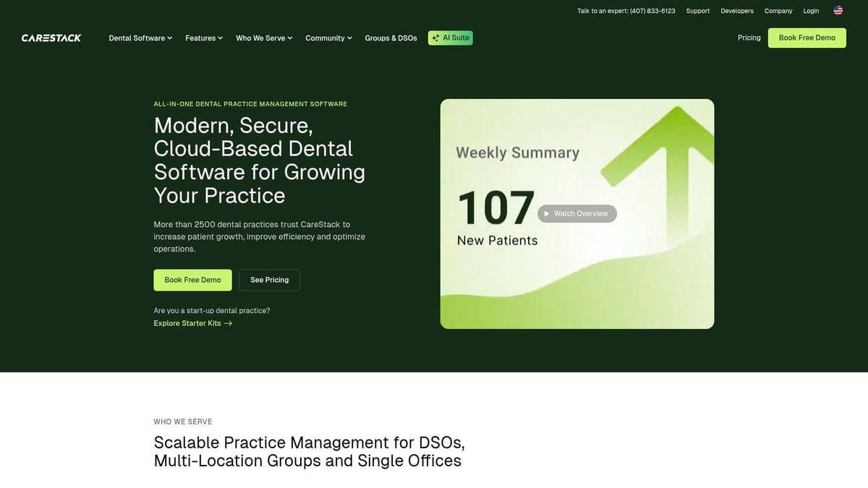Click the See Pricing button
868x488 pixels.
point(269,280)
